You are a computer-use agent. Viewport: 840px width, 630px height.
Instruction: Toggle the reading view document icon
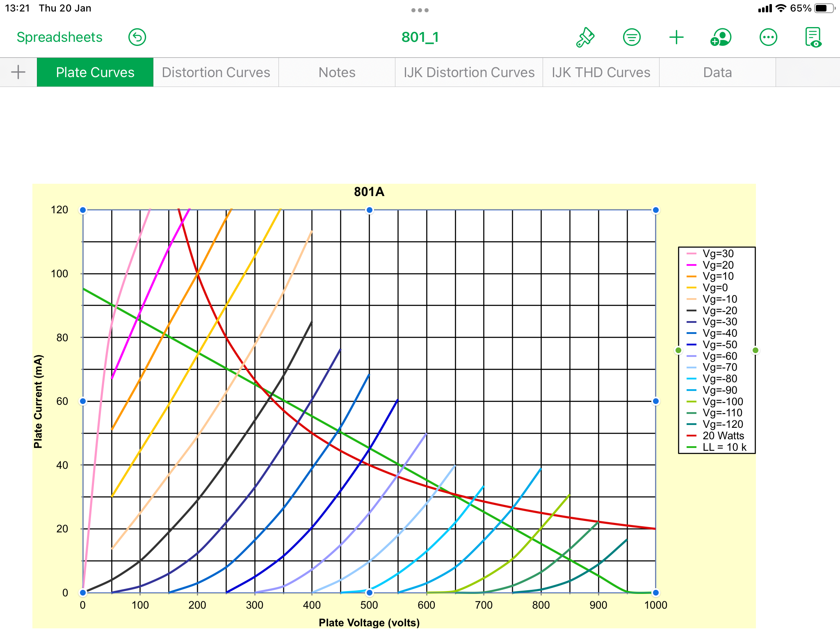point(813,37)
